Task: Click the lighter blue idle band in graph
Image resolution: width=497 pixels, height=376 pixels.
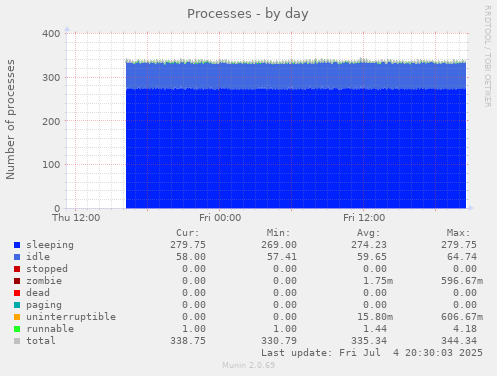Action: coord(296,76)
